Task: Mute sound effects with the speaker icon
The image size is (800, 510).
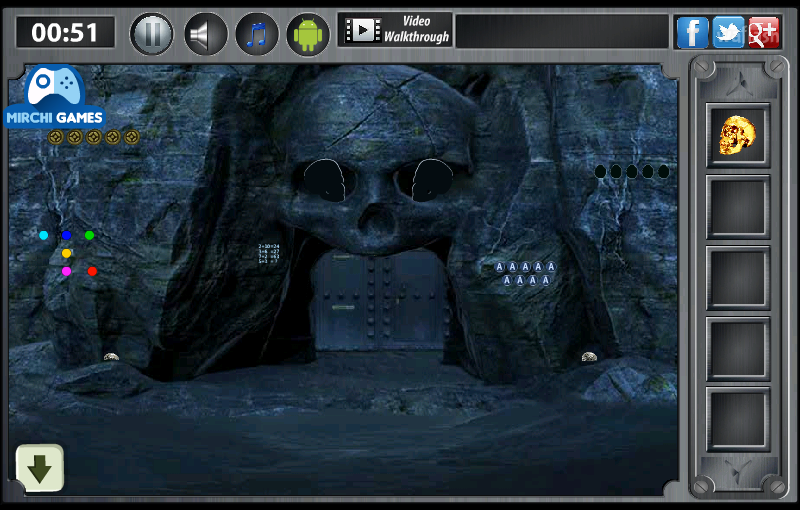Action: [205, 34]
